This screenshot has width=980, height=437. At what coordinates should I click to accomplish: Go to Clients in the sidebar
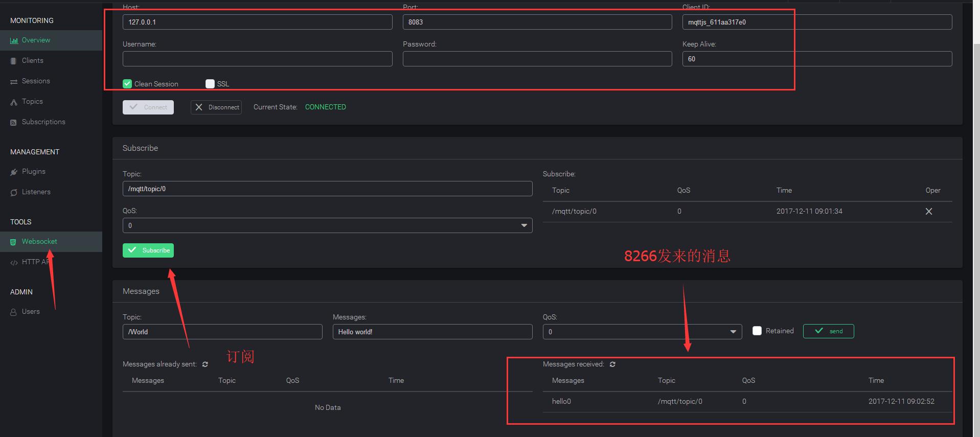(33, 61)
